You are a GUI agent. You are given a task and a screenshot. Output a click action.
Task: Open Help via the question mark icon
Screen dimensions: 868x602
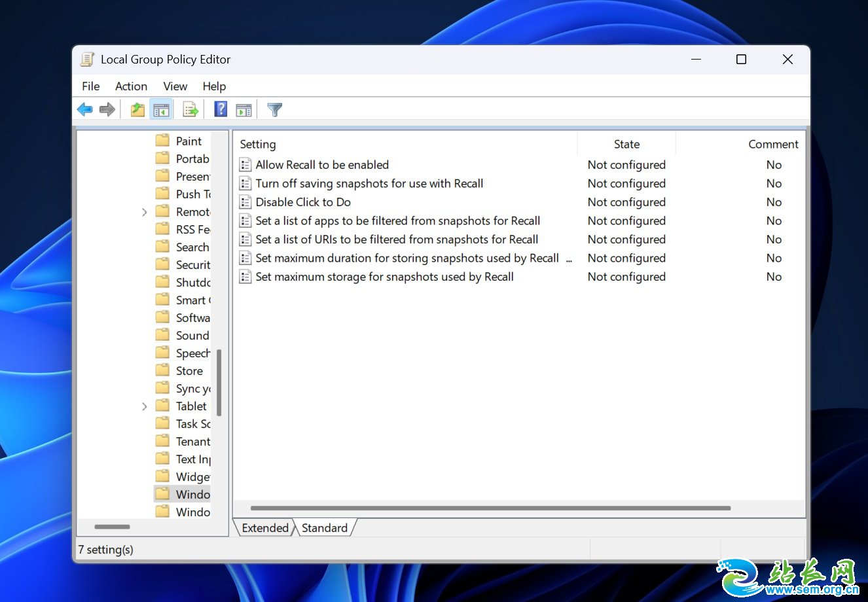coord(220,109)
